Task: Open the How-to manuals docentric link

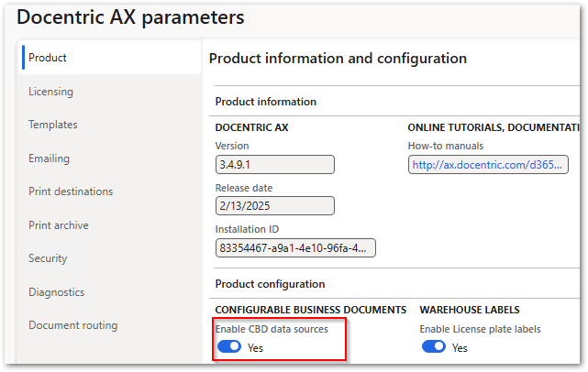Action: tap(489, 165)
